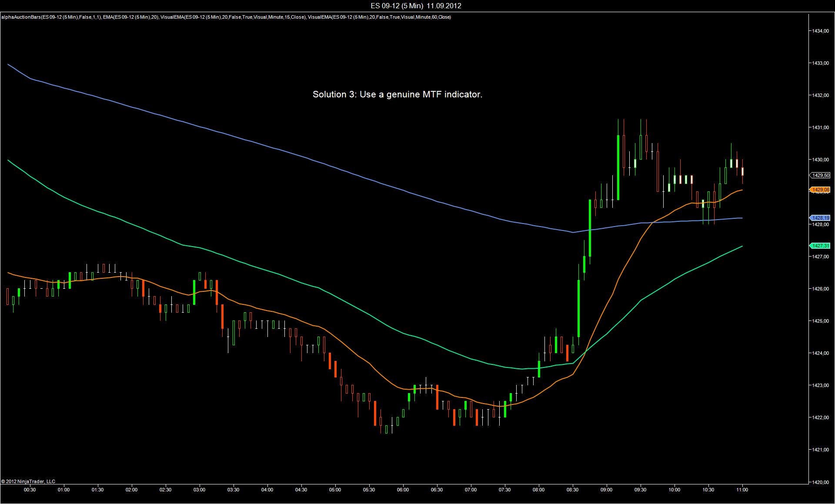The height and width of the screenshot is (504, 835).
Task: Click the 1420,00 price axis label
Action: coord(821,482)
